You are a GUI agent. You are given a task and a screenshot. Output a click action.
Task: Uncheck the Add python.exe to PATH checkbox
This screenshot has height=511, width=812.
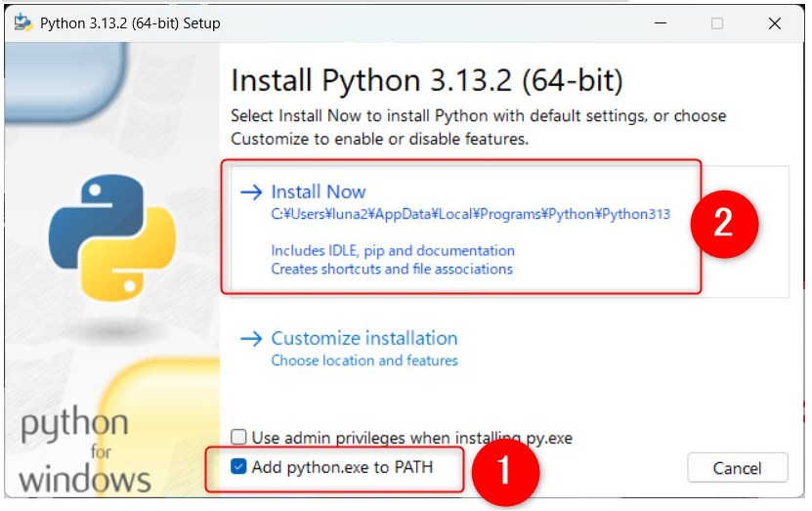(238, 466)
